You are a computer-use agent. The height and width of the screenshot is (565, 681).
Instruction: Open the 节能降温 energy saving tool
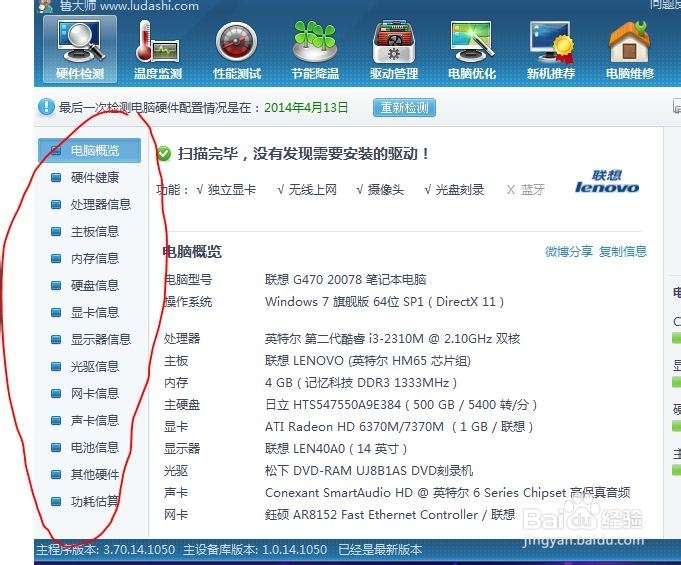click(x=315, y=51)
